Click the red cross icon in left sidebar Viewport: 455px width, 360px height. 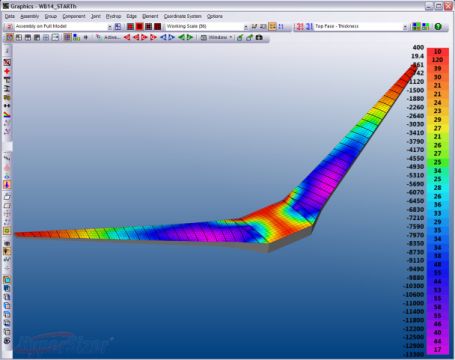(7, 71)
